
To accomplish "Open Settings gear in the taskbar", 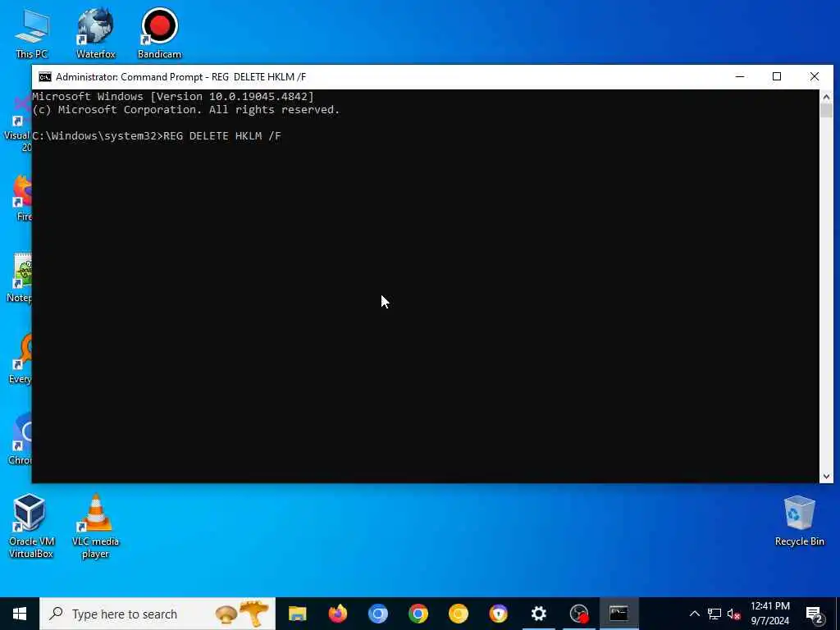I will (x=538, y=614).
